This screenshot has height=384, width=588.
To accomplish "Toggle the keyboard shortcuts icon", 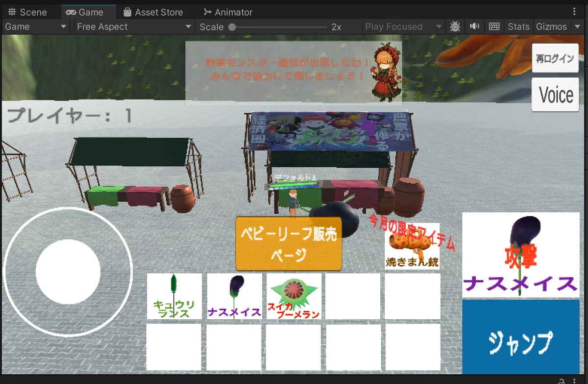I will click(494, 26).
